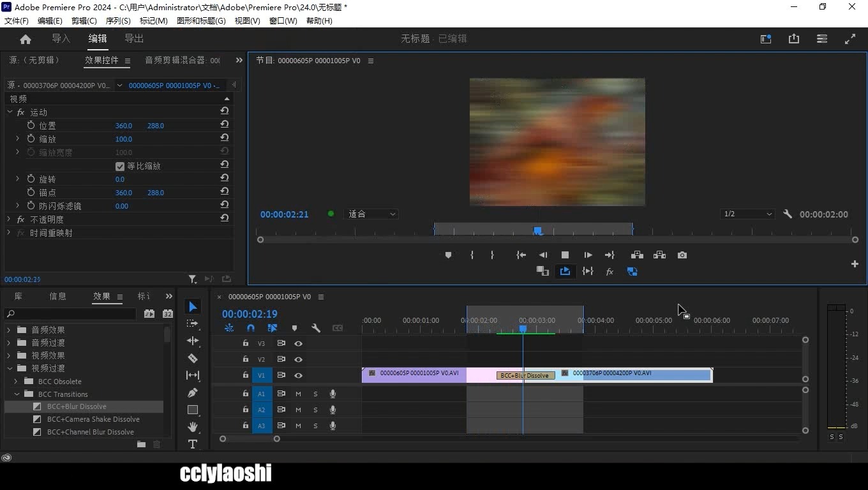The height and width of the screenshot is (490, 868).
Task: Select the BCC+Channel Blur Dissolve effect
Action: pos(91,432)
